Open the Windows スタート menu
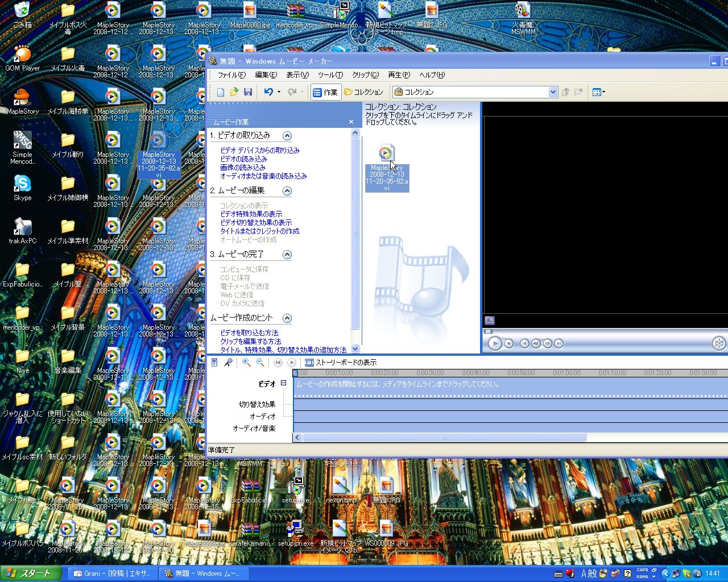 point(31,573)
